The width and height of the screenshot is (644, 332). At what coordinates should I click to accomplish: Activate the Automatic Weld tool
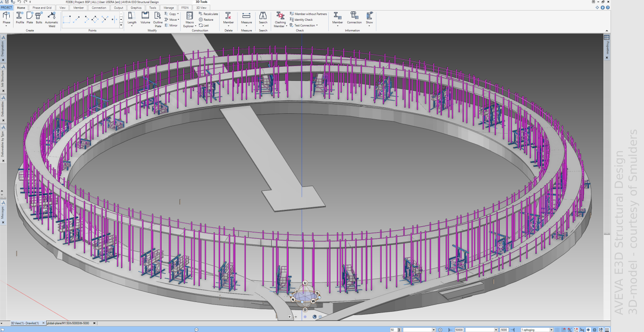tap(52, 19)
